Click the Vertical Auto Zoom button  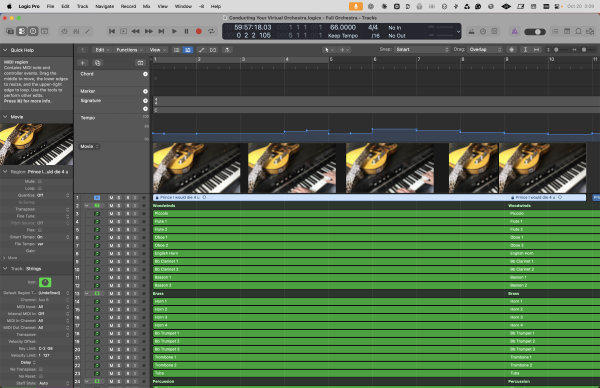point(525,50)
